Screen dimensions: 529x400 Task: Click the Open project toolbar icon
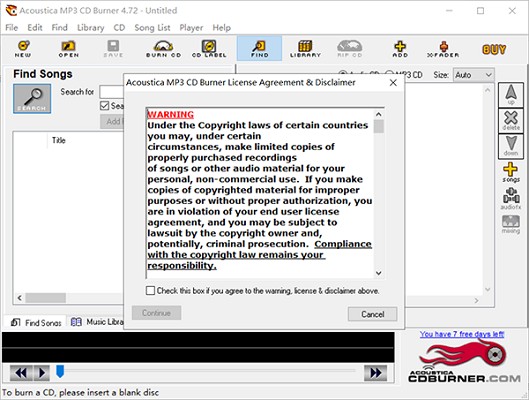point(68,49)
